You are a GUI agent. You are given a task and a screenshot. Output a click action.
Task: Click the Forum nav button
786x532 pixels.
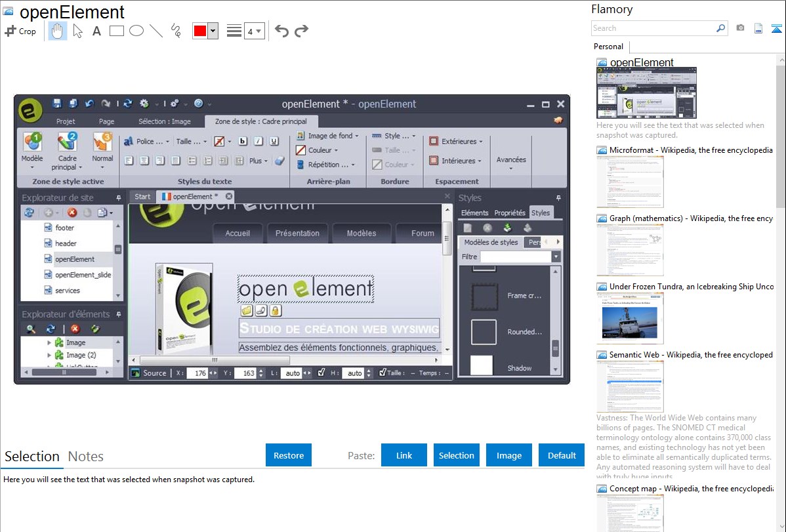pos(422,233)
